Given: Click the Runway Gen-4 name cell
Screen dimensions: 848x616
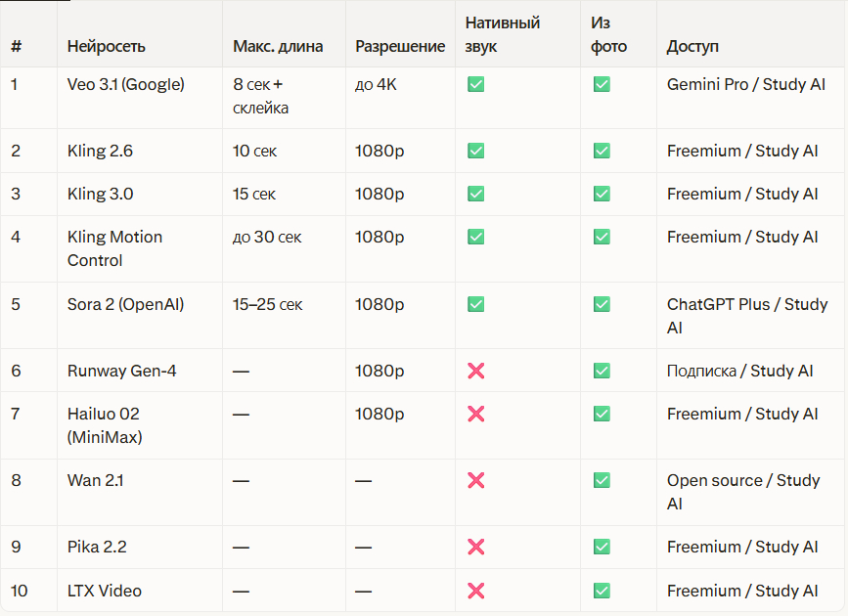Looking at the screenshot, I should 121,371.
